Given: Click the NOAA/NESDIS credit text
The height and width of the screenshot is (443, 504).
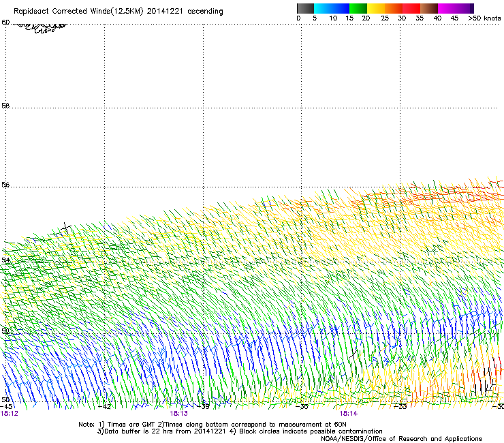Looking at the screenshot, I should point(401,438).
